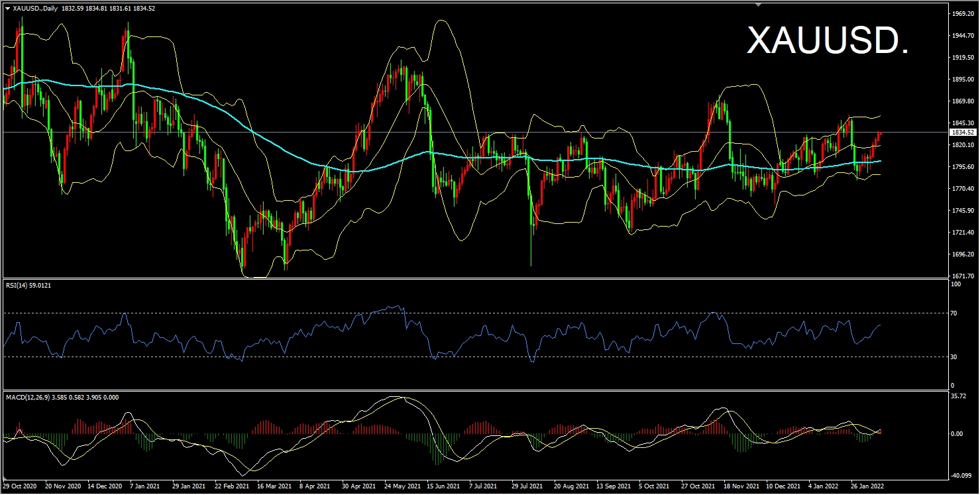The image size is (980, 495).
Task: Click the 29 Jul 2021 date label
Action: point(526,486)
